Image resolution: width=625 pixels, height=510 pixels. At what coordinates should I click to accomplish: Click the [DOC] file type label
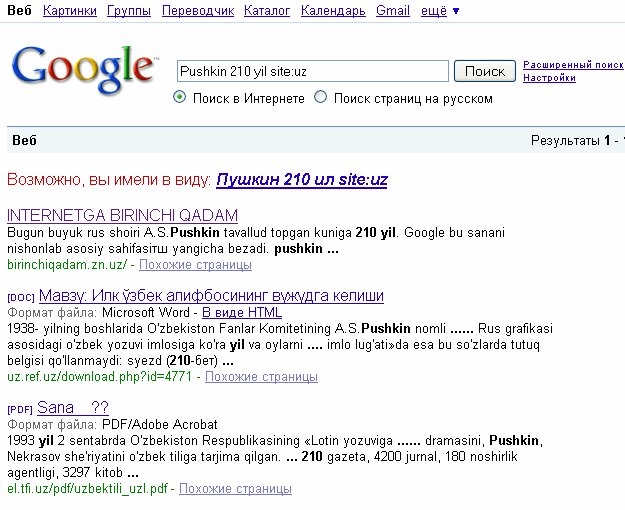[21, 297]
